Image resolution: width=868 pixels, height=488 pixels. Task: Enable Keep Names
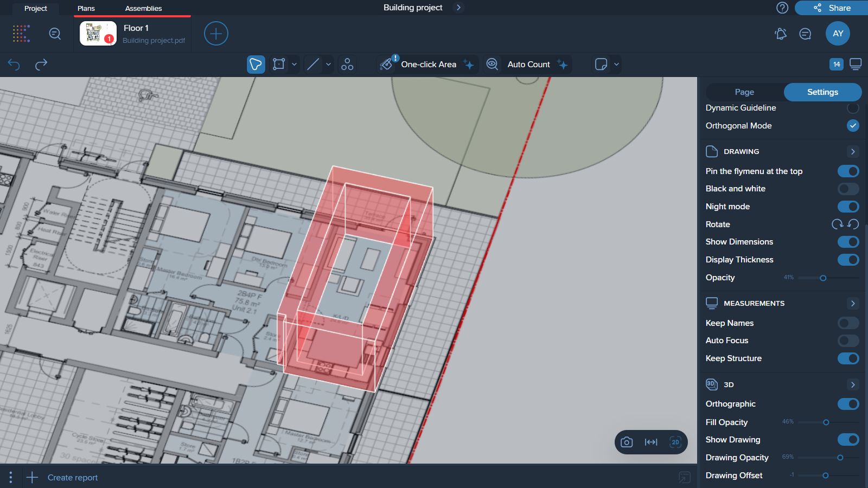pyautogui.click(x=848, y=323)
